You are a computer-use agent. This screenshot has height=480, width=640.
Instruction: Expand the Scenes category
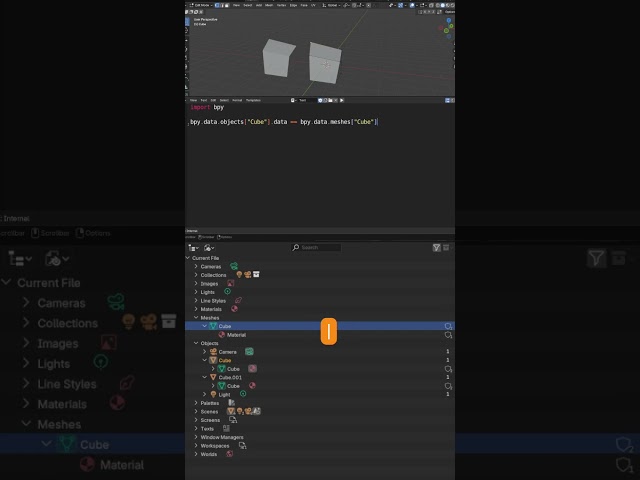[x=196, y=411]
